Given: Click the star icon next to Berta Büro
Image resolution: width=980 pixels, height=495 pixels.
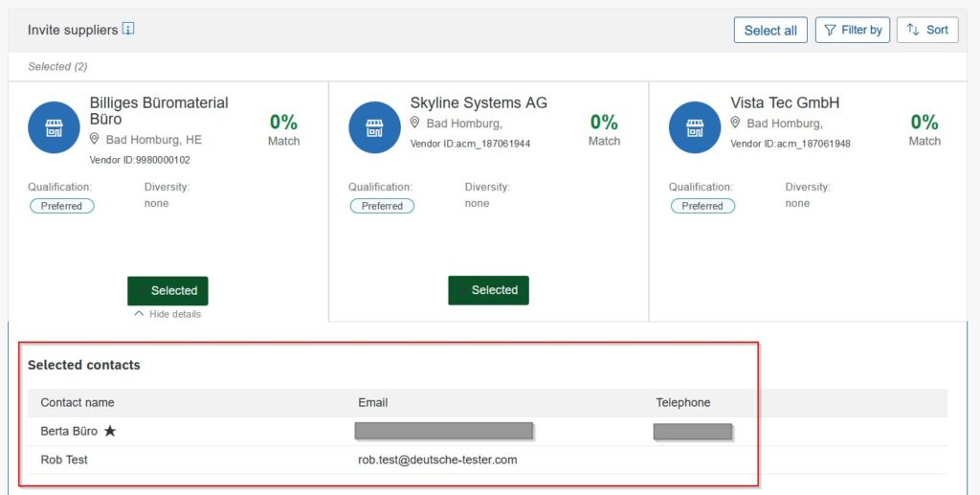Looking at the screenshot, I should click(x=110, y=431).
